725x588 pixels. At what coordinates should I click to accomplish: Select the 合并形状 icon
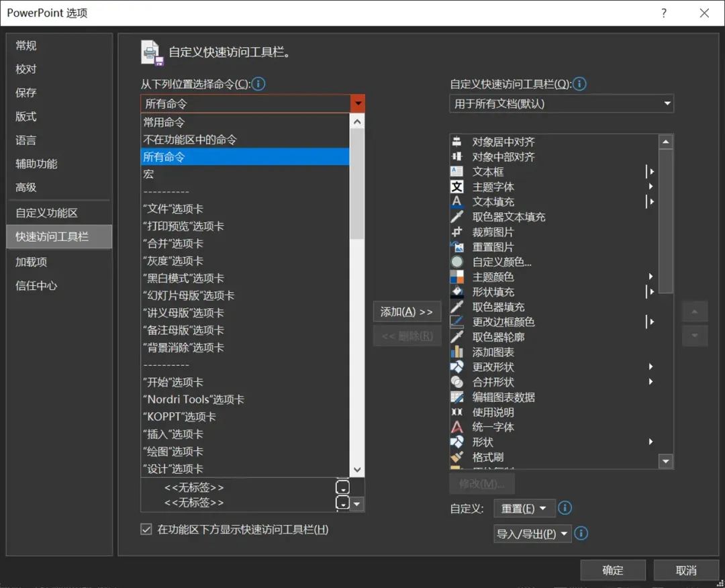(x=457, y=382)
